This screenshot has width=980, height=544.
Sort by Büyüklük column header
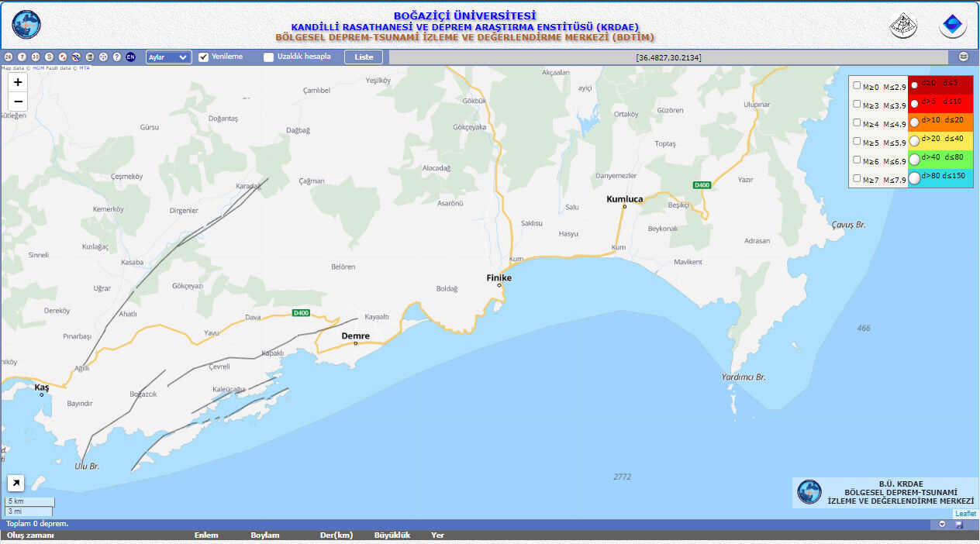point(392,535)
